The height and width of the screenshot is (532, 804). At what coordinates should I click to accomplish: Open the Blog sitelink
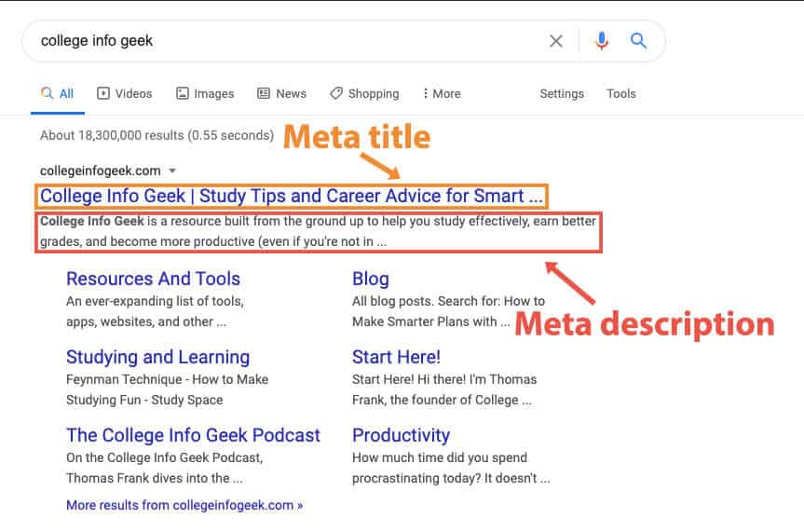(370, 279)
